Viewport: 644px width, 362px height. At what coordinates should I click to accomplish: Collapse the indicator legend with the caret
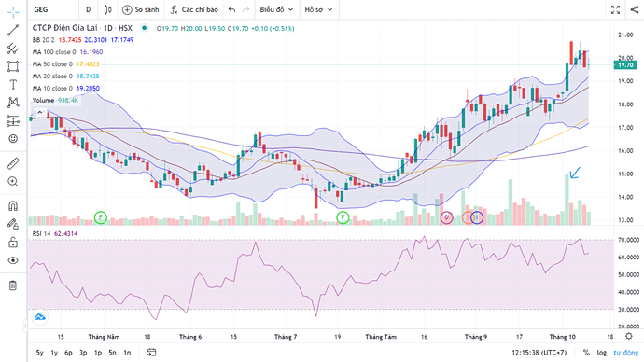pyautogui.click(x=40, y=112)
